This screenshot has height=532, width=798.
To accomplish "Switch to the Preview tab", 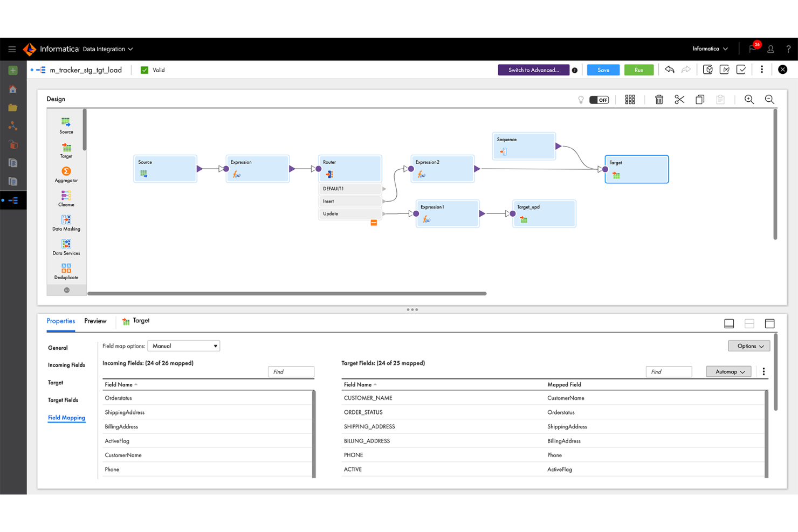I will coord(95,321).
